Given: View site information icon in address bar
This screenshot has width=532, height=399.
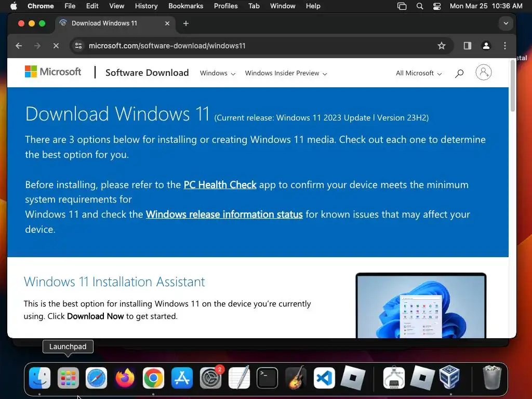Looking at the screenshot, I should [x=78, y=46].
